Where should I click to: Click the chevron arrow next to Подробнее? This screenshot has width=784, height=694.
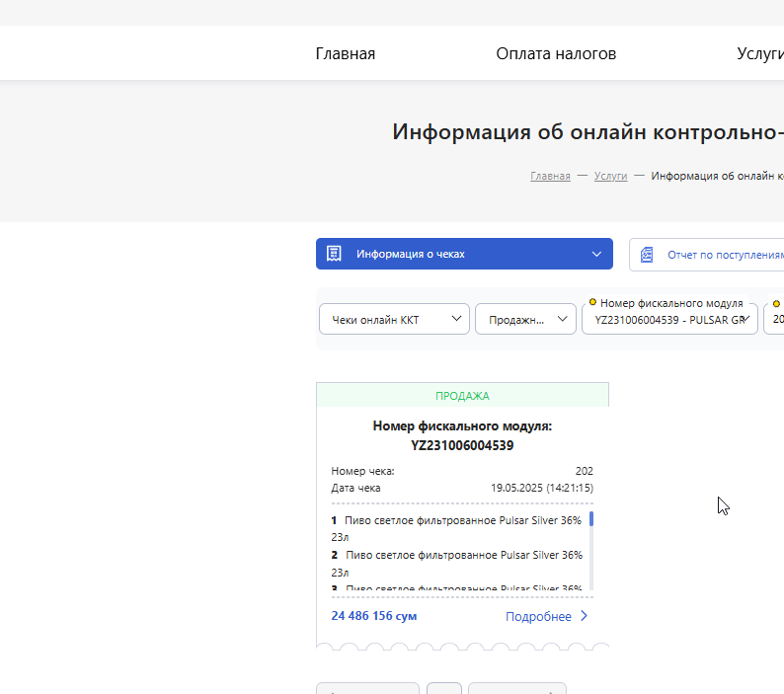point(584,616)
